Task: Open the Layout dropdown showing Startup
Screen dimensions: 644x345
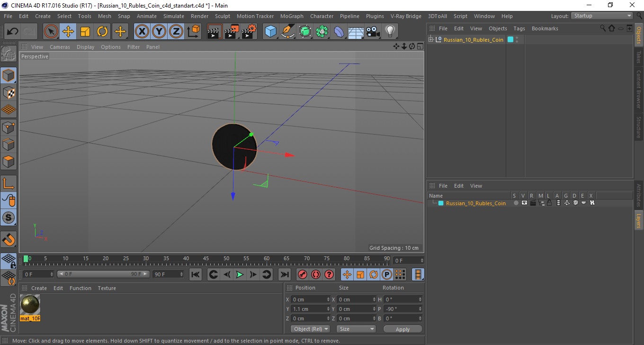Action: click(x=602, y=16)
